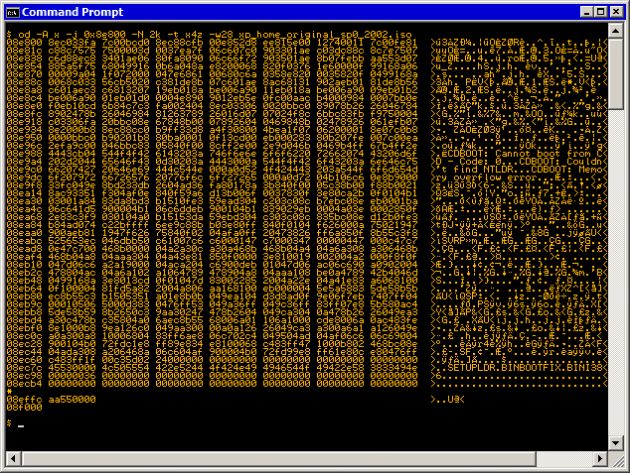This screenshot has width=630, height=473.
Task: Click offset 08e8a8 row label
Action: point(24,90)
